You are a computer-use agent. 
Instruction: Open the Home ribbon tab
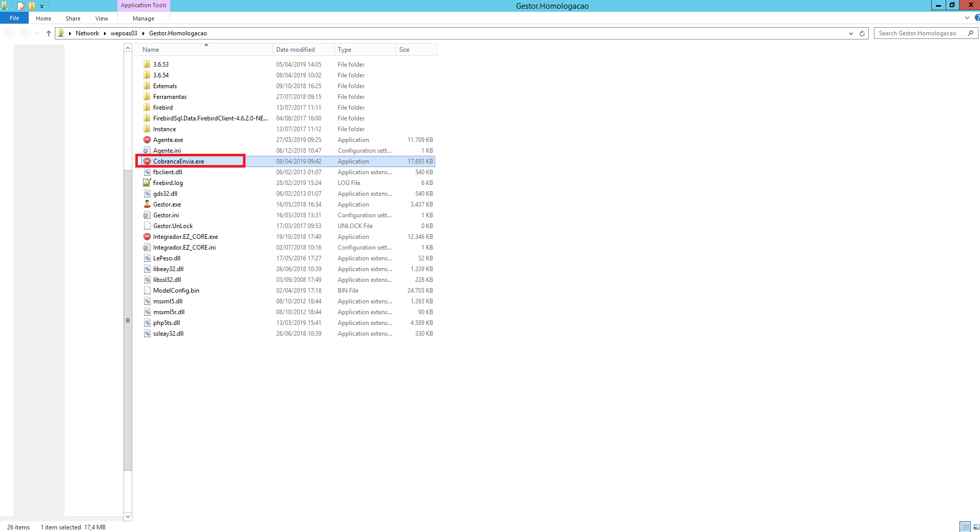point(44,18)
